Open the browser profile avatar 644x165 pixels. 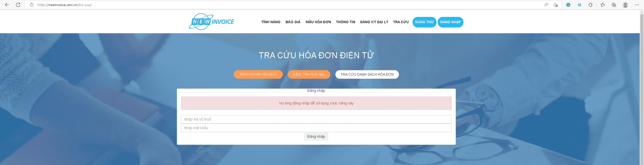[625, 5]
